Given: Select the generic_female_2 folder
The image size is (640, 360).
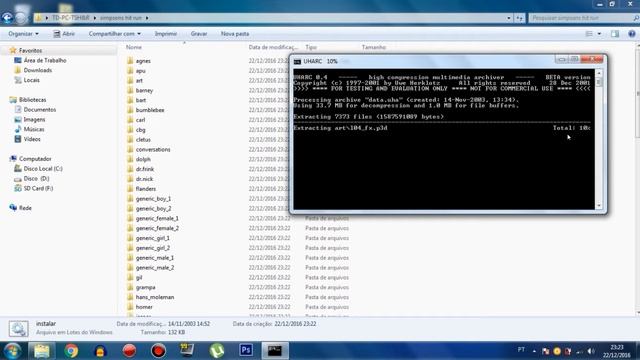Looking at the screenshot, I should [157, 228].
